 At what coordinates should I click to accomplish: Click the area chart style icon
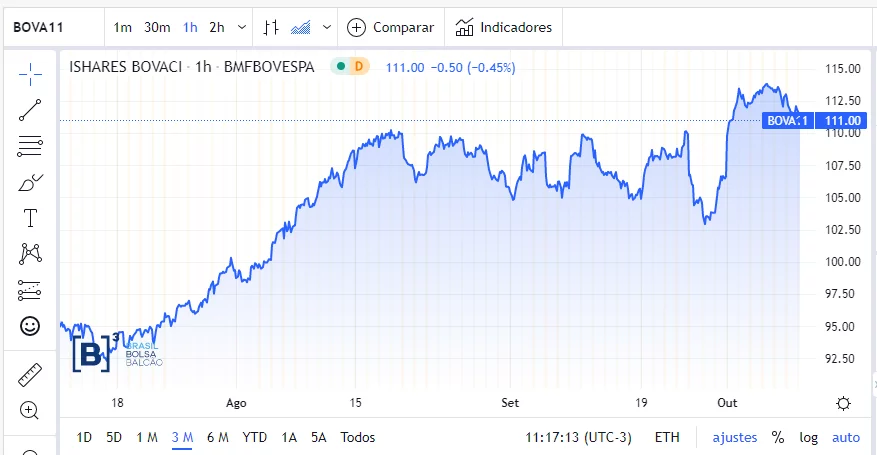coord(300,27)
